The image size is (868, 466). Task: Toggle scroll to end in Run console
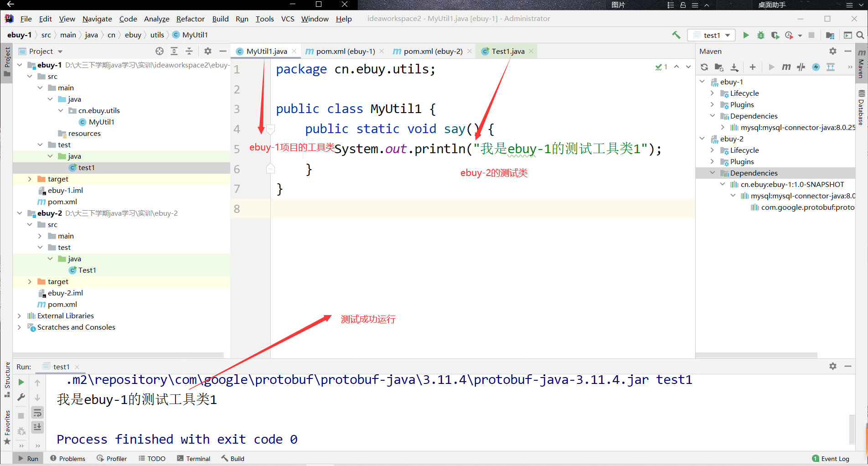pyautogui.click(x=37, y=427)
